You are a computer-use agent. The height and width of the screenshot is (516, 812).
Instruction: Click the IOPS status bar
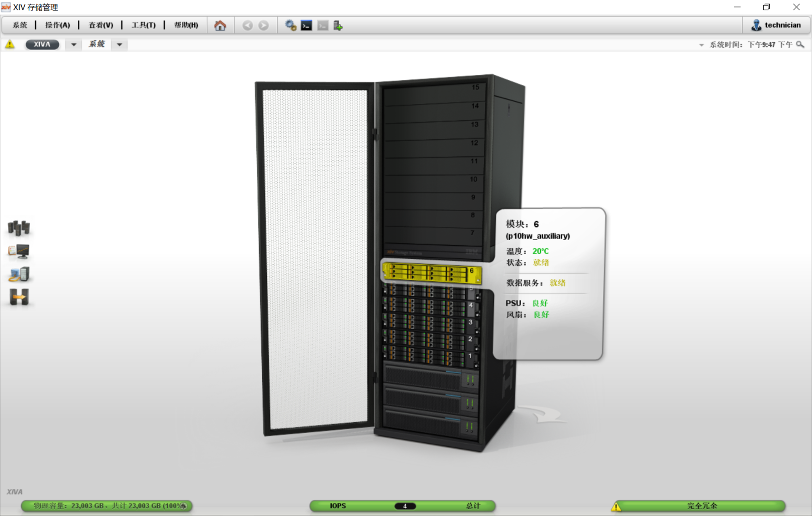[x=402, y=506]
